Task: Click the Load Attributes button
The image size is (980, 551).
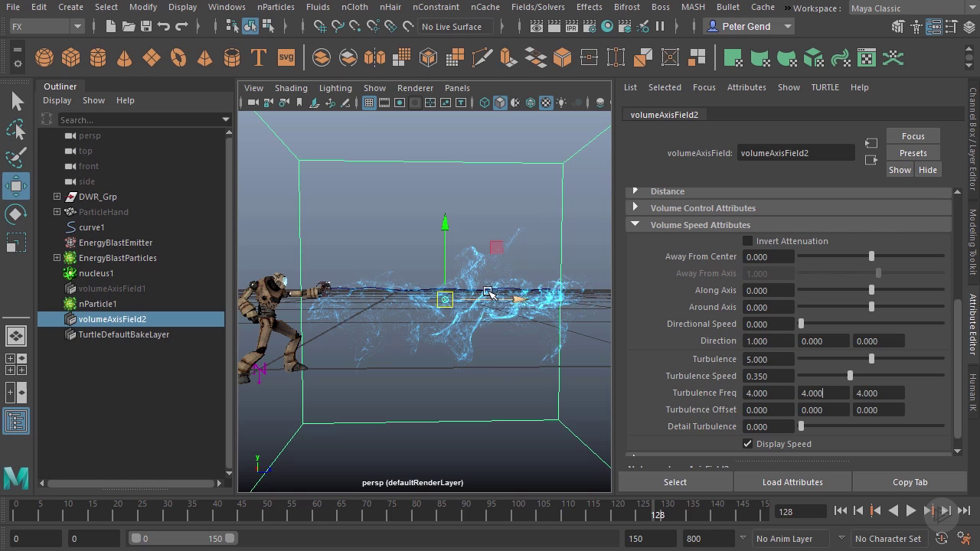Action: click(792, 482)
